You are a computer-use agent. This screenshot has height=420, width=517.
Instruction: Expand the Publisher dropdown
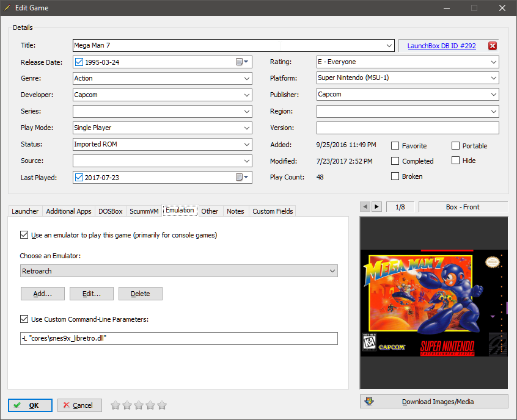click(494, 95)
